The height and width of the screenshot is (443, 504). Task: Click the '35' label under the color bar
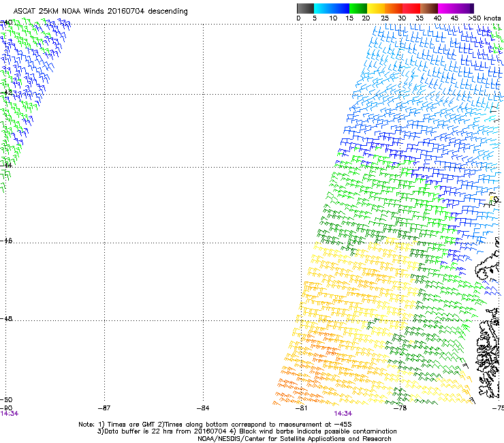(x=420, y=18)
